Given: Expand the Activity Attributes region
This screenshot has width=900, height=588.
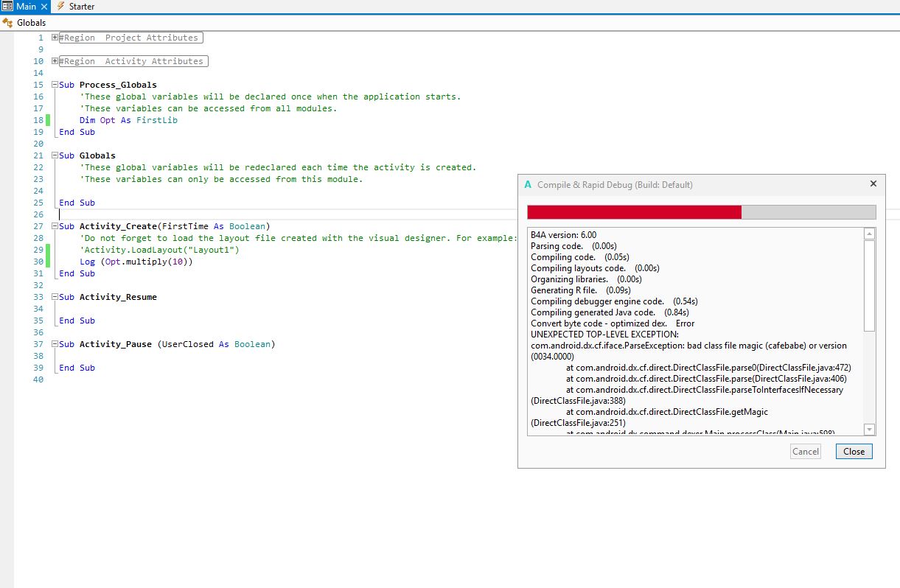Looking at the screenshot, I should coord(55,61).
